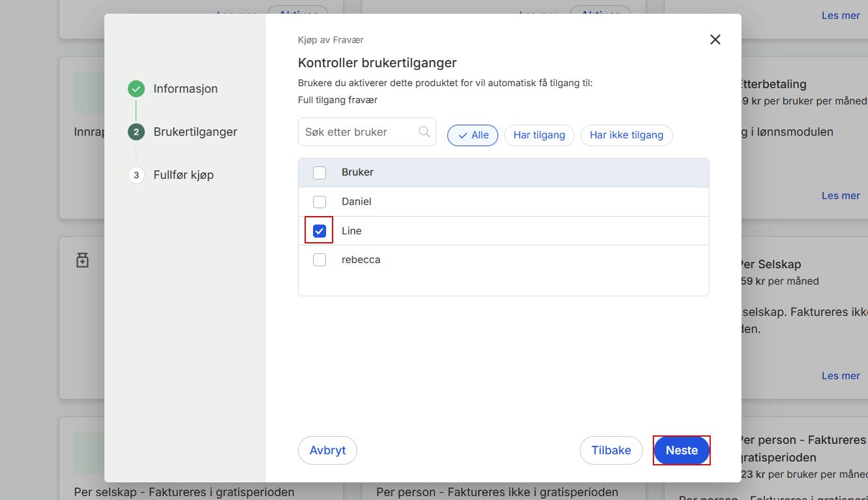This screenshot has height=500, width=868.
Task: Tick the checkbox for Daniel
Action: click(320, 202)
